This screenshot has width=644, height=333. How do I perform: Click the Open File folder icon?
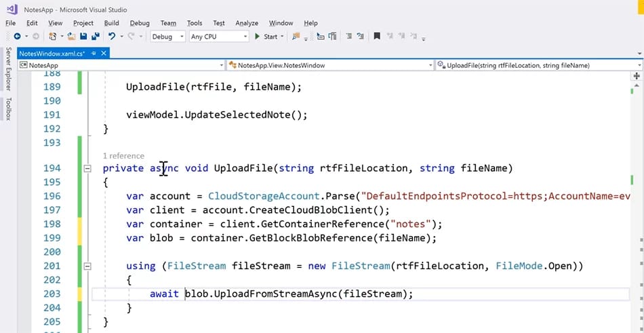71,37
